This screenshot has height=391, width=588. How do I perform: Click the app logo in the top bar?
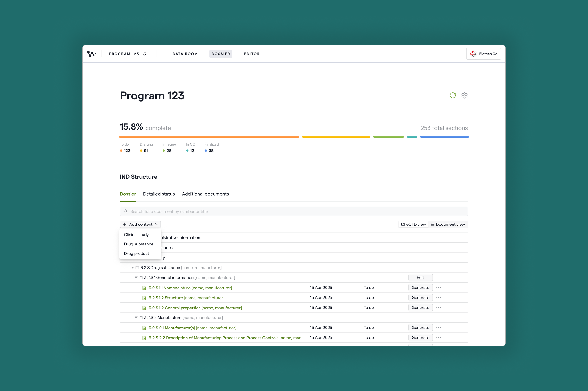click(x=91, y=54)
